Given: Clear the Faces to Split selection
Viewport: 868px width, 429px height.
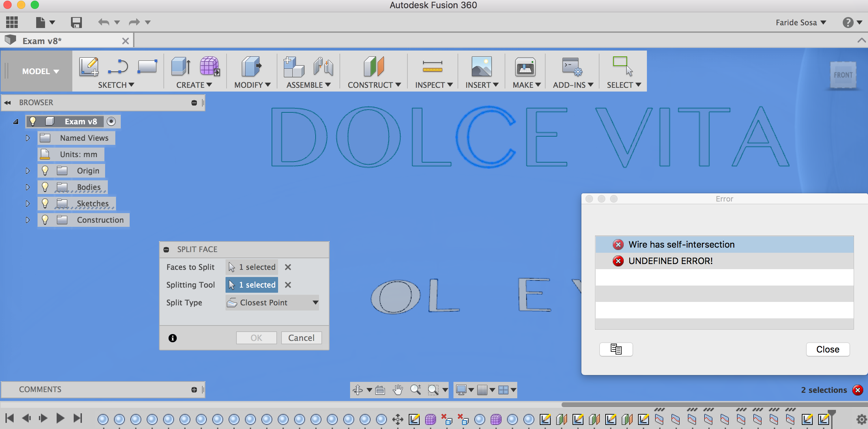Looking at the screenshot, I should (288, 267).
